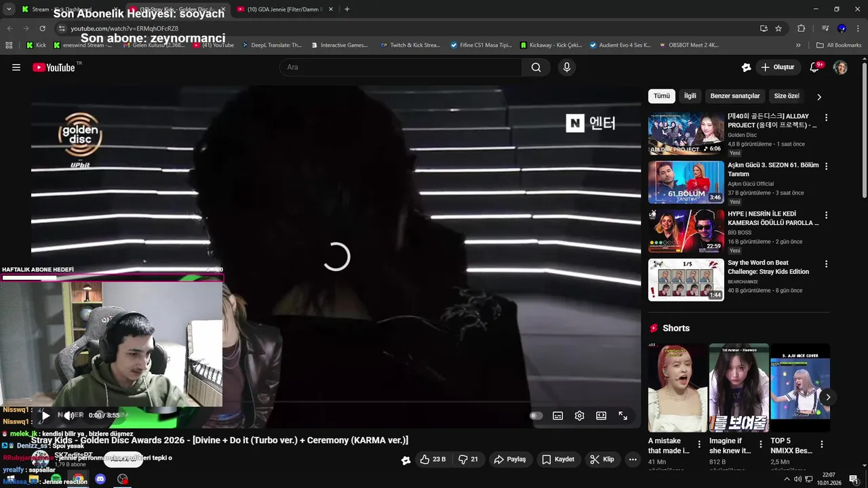The image size is (868, 488).
Task: Open Chrome from the taskbar
Action: coord(79,479)
